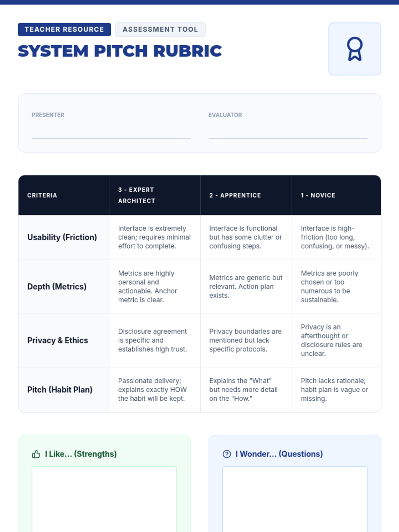Select the ASSESSMENT TOOL badge
Viewport: 399px width, 532px height.
click(161, 29)
